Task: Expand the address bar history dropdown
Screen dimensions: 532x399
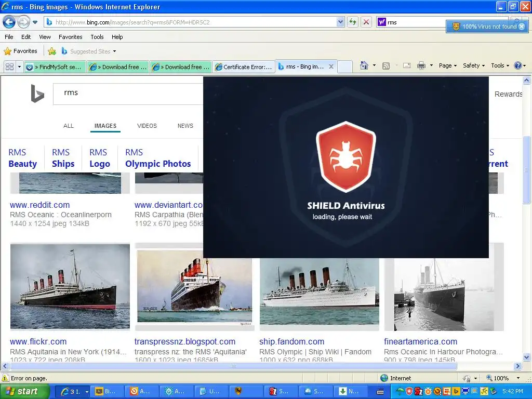Action: click(x=340, y=22)
